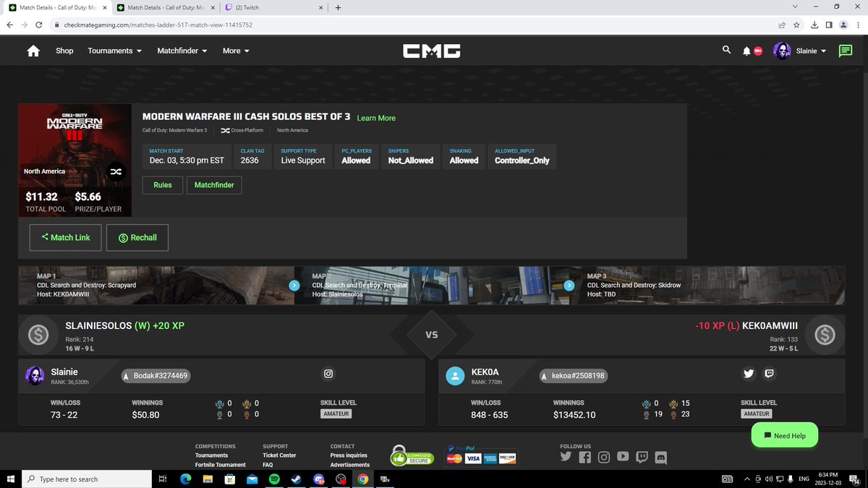868x488 pixels.
Task: Open a new browser tab
Action: [x=338, y=7]
